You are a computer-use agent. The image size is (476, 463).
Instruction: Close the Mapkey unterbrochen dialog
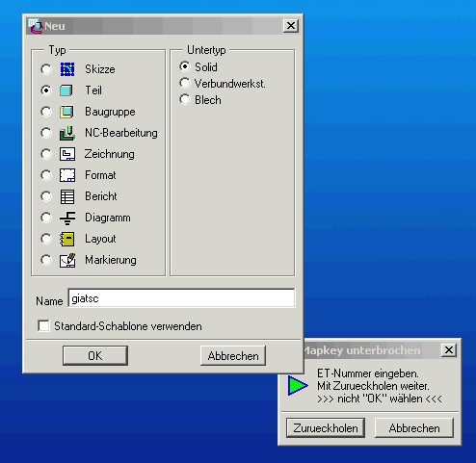pyautogui.click(x=449, y=350)
